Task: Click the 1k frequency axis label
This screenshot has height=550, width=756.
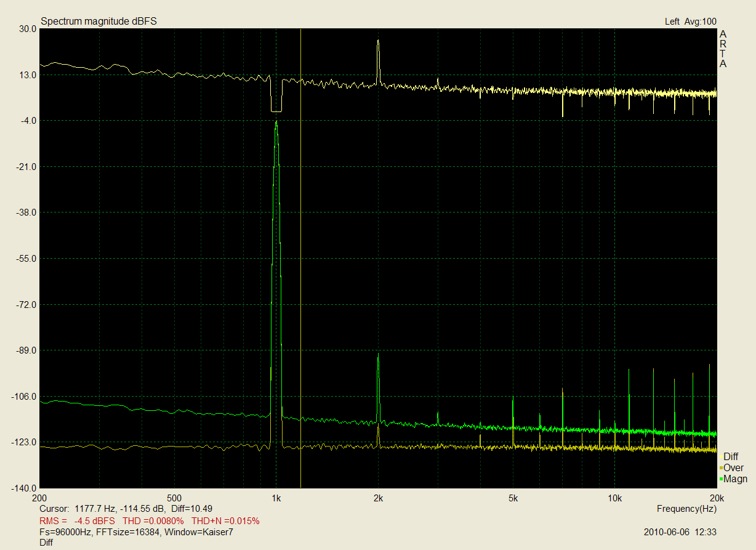Action: pos(276,498)
